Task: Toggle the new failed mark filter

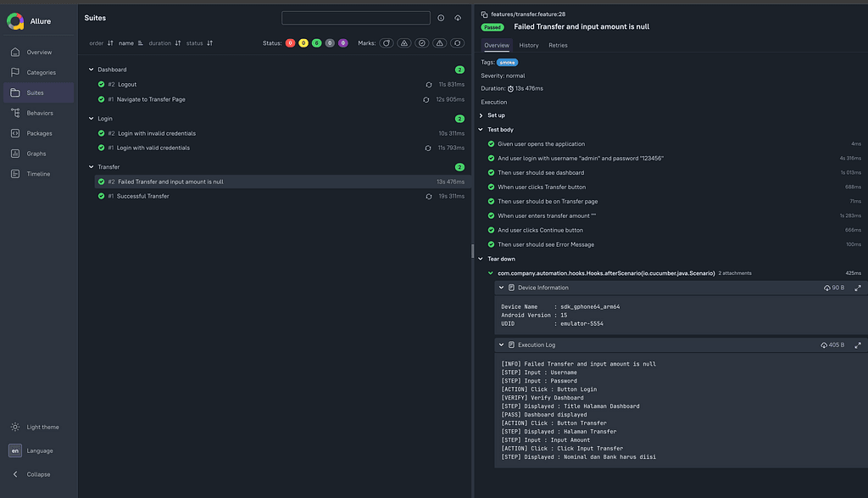Action: pyautogui.click(x=404, y=43)
